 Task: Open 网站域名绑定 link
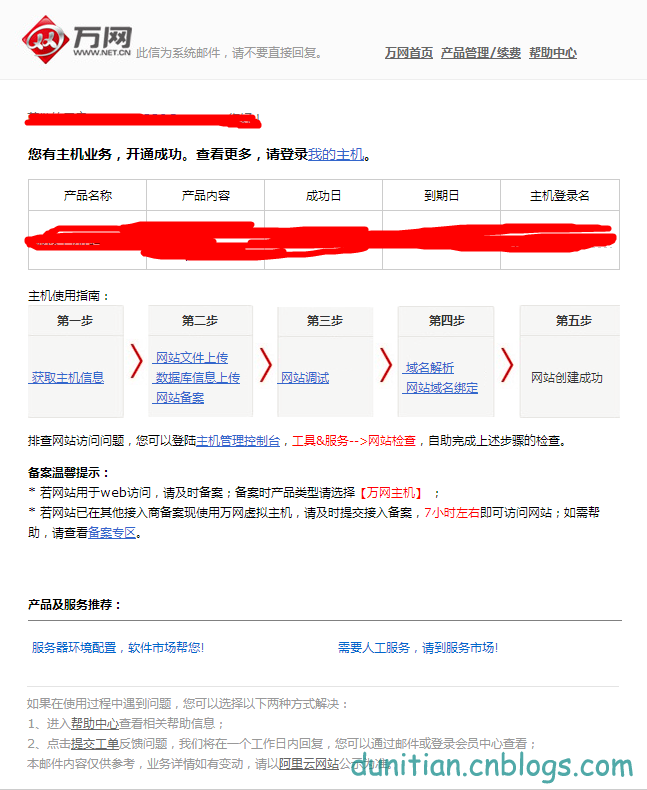click(442, 387)
